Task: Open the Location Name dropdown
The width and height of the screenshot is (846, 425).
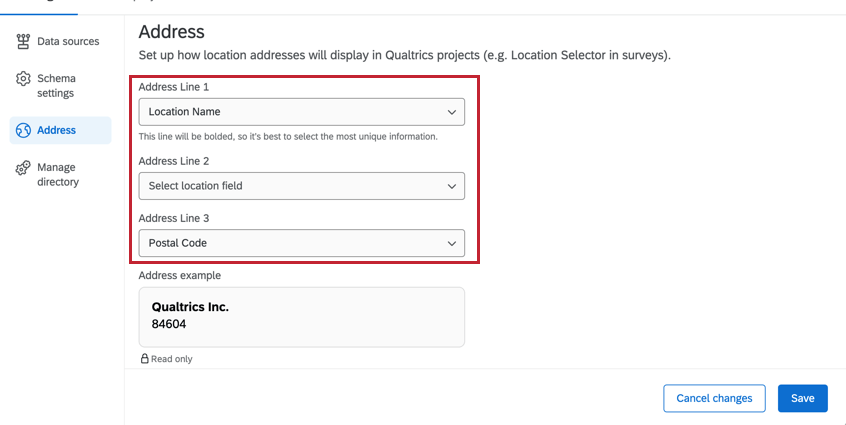Action: pos(300,112)
